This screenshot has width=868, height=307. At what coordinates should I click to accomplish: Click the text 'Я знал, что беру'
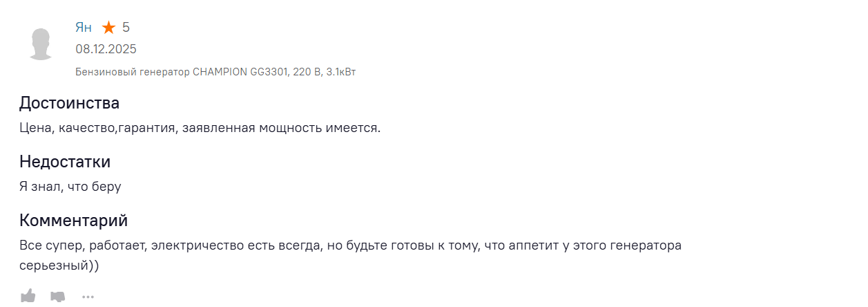click(70, 187)
